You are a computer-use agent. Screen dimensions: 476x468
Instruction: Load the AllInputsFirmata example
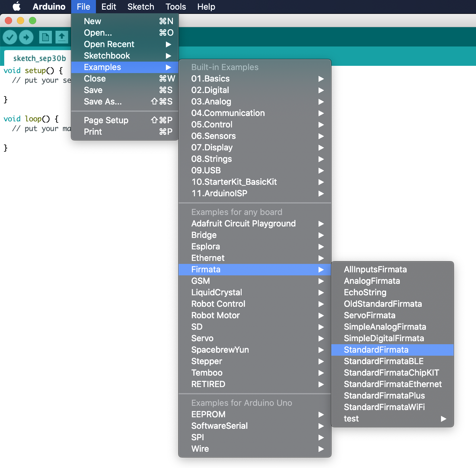point(392,269)
